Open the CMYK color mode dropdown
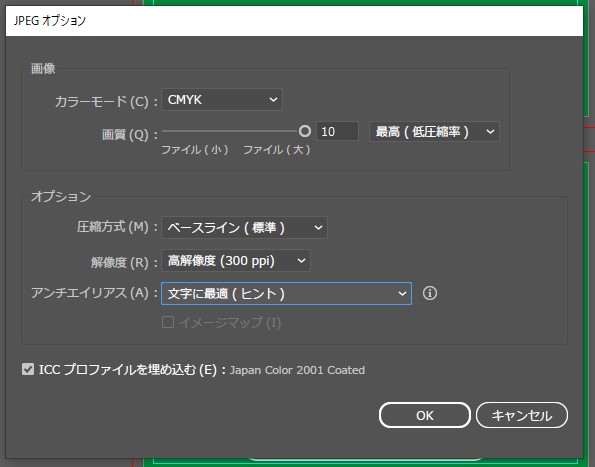The image size is (595, 467). point(222,100)
